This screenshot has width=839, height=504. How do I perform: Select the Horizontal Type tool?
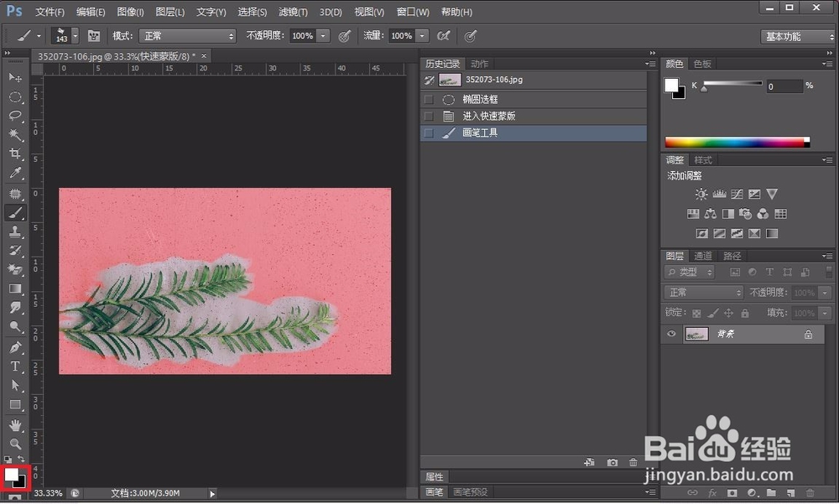point(15,366)
